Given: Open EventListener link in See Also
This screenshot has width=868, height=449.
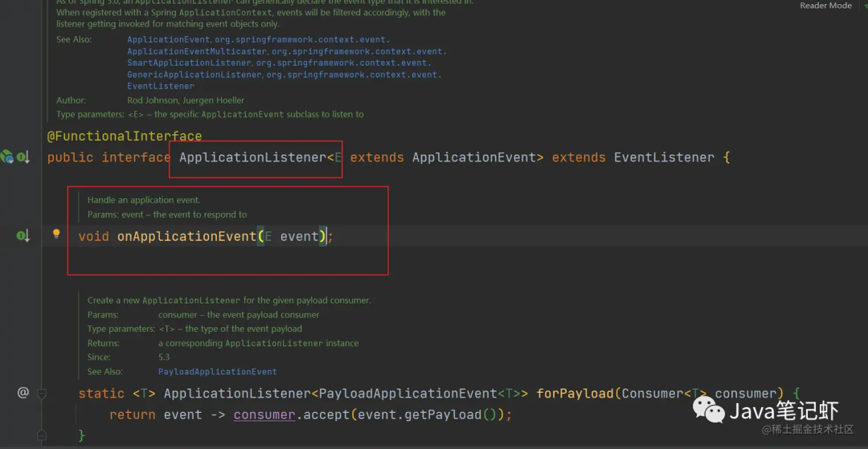Looking at the screenshot, I should [x=161, y=86].
